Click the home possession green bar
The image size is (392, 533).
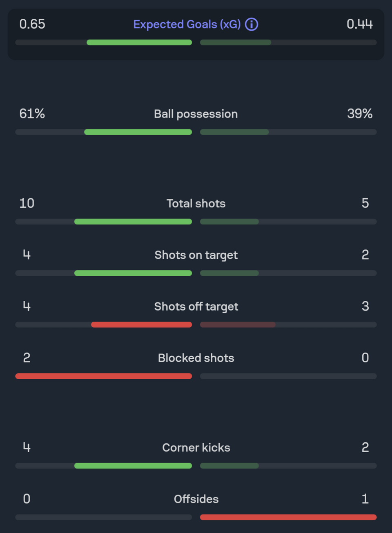click(x=138, y=132)
